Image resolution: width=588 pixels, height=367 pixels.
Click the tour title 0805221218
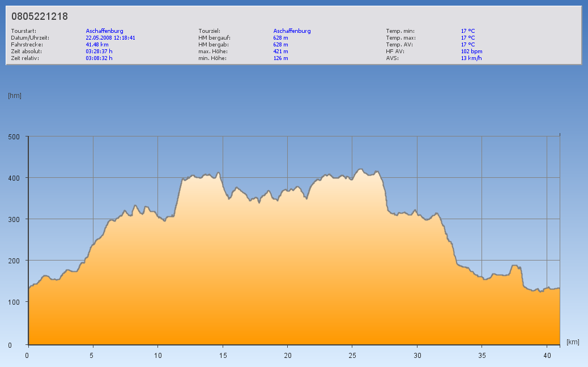click(x=40, y=16)
